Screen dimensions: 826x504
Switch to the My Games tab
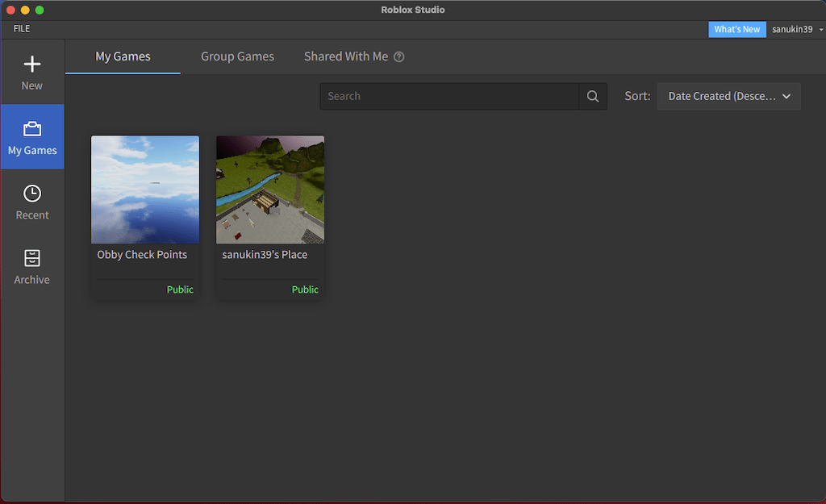pos(123,56)
